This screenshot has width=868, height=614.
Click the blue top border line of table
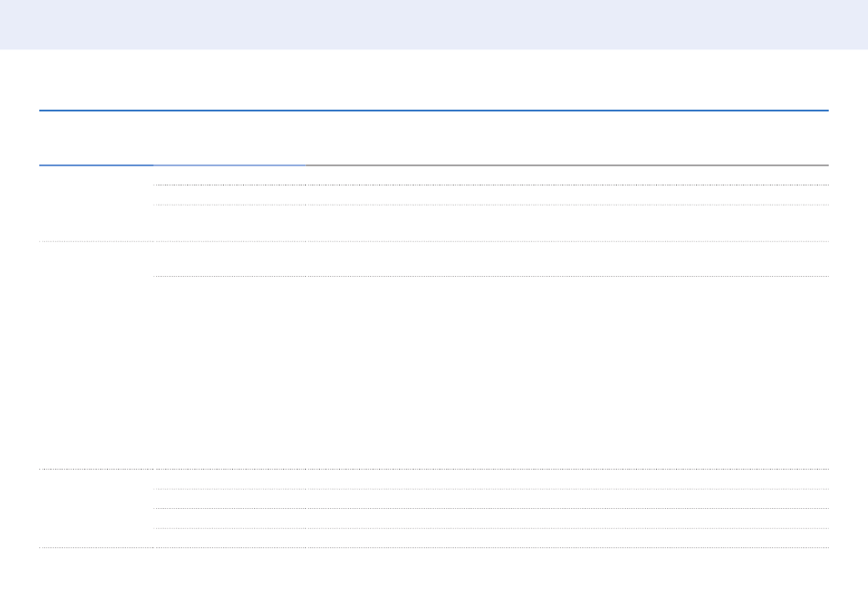[434, 111]
